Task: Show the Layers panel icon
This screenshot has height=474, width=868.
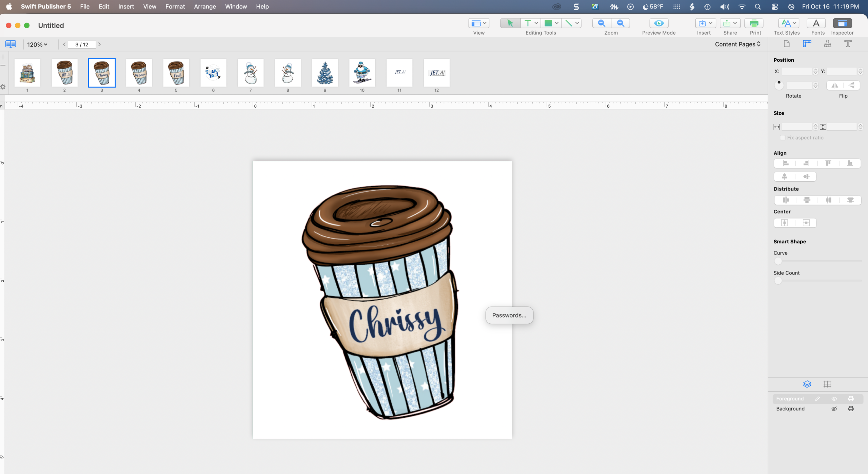Action: (x=807, y=384)
